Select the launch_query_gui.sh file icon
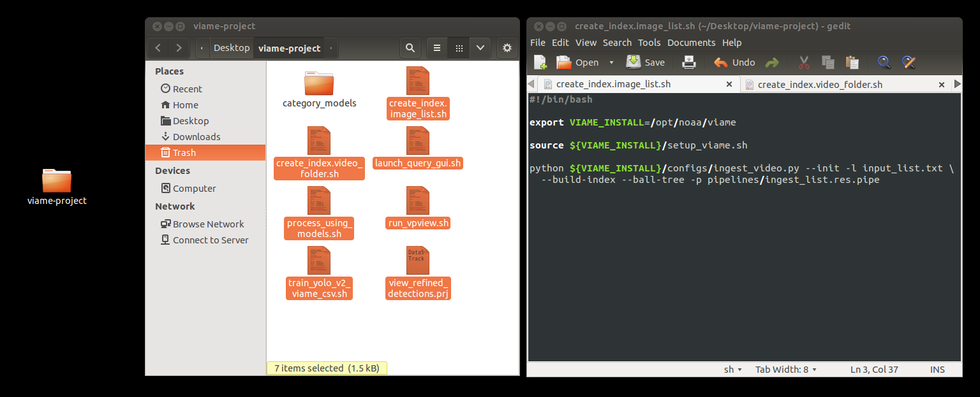Screen dimensions: 980x397 (418, 141)
